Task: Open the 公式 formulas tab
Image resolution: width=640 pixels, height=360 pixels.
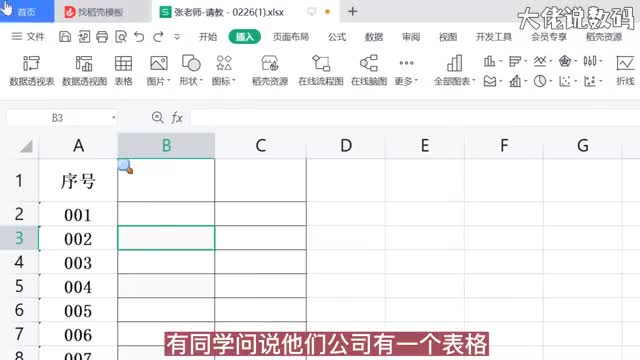Action: 337,37
